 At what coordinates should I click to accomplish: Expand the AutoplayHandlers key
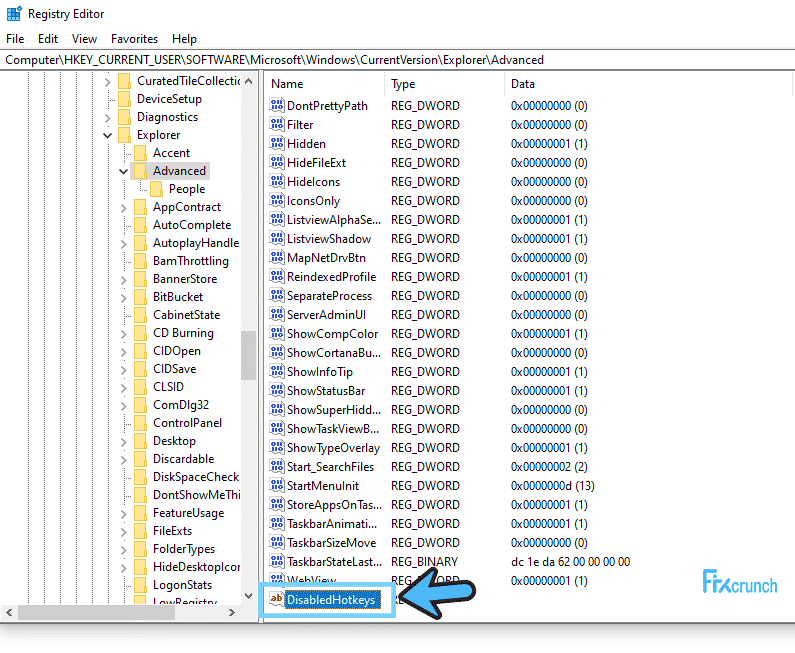(x=123, y=243)
